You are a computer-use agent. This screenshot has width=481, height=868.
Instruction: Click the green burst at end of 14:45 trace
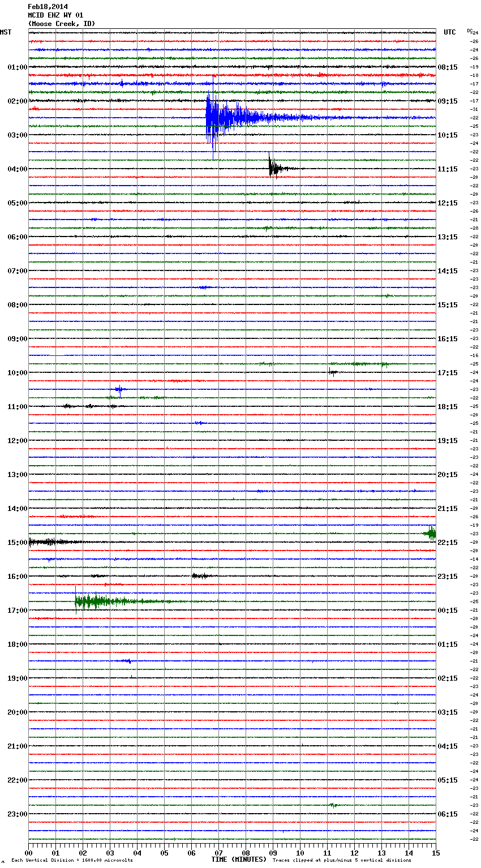431,533
